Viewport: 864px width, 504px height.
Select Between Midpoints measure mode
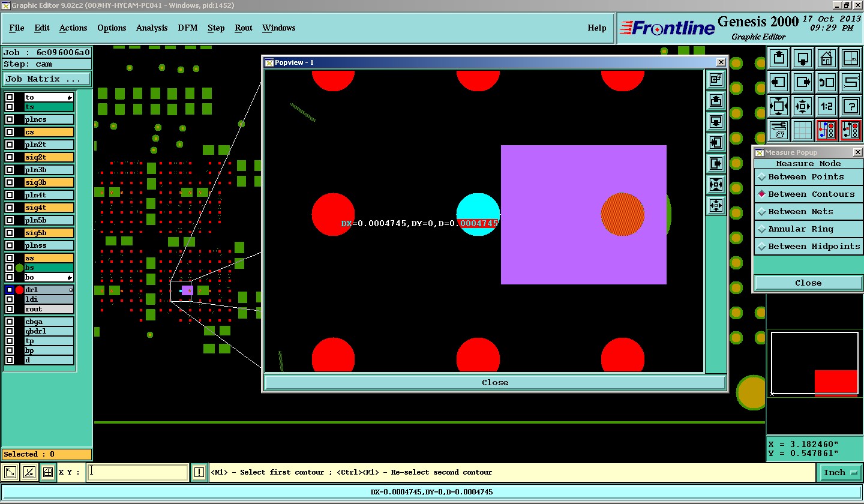pyautogui.click(x=808, y=247)
